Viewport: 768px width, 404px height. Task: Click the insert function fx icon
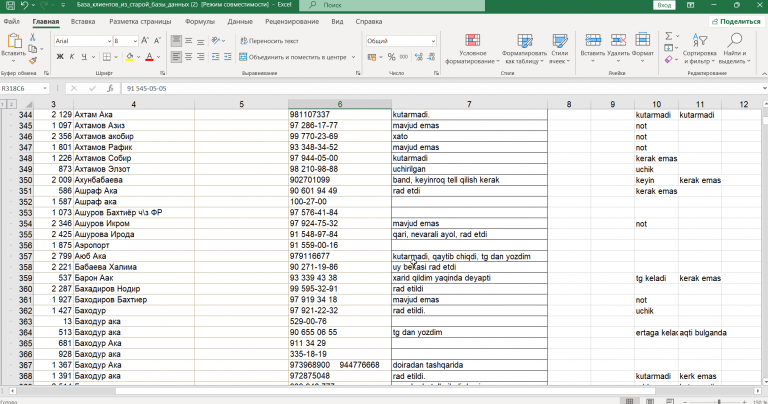111,89
